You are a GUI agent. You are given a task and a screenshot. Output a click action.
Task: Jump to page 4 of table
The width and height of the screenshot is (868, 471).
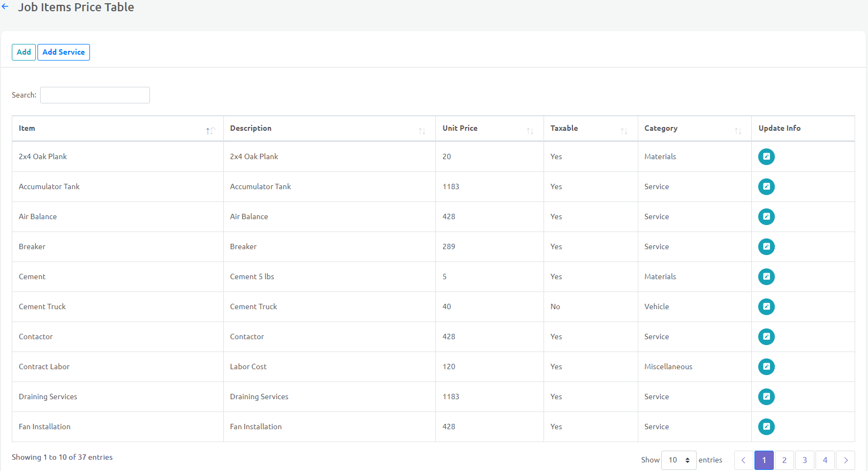(x=825, y=460)
